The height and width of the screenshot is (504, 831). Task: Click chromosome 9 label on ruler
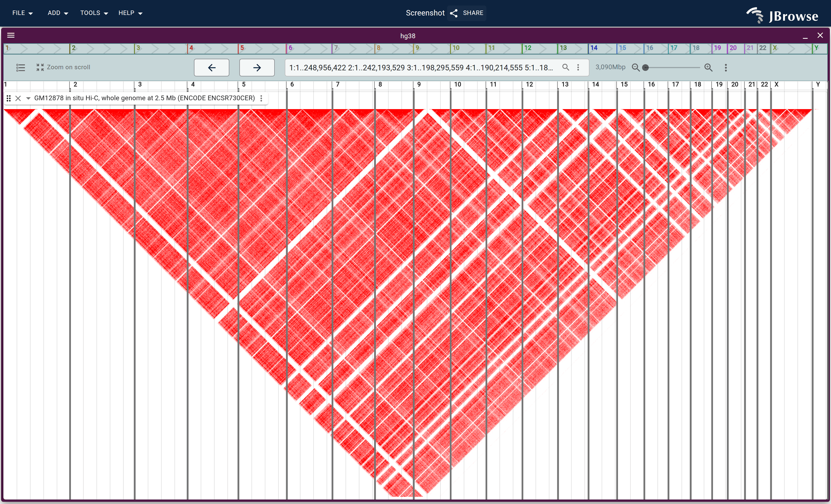419,84
